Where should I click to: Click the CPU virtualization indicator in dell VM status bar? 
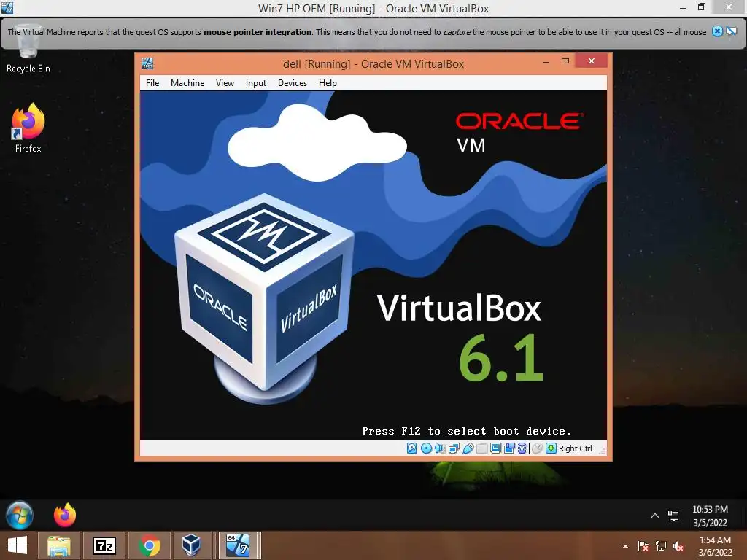524,448
